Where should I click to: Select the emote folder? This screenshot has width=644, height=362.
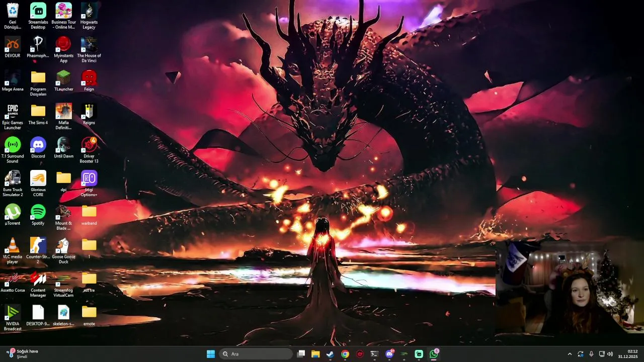point(89,316)
